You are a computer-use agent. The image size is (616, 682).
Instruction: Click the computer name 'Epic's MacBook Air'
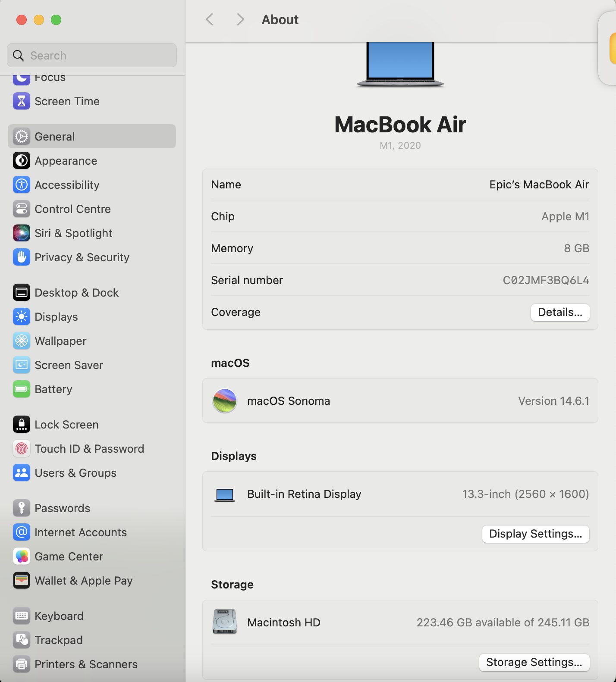(x=539, y=185)
